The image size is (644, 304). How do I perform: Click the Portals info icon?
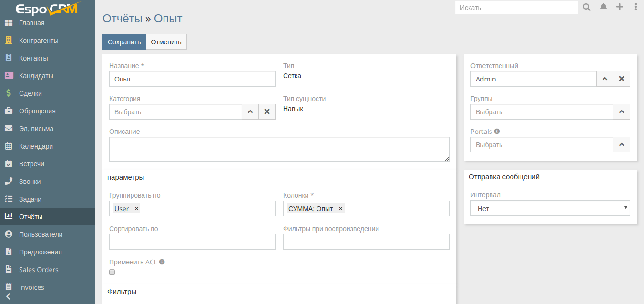click(497, 131)
